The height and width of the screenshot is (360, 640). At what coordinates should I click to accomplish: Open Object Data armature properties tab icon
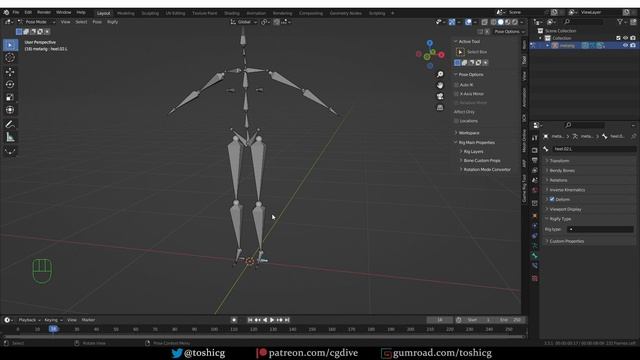535,246
